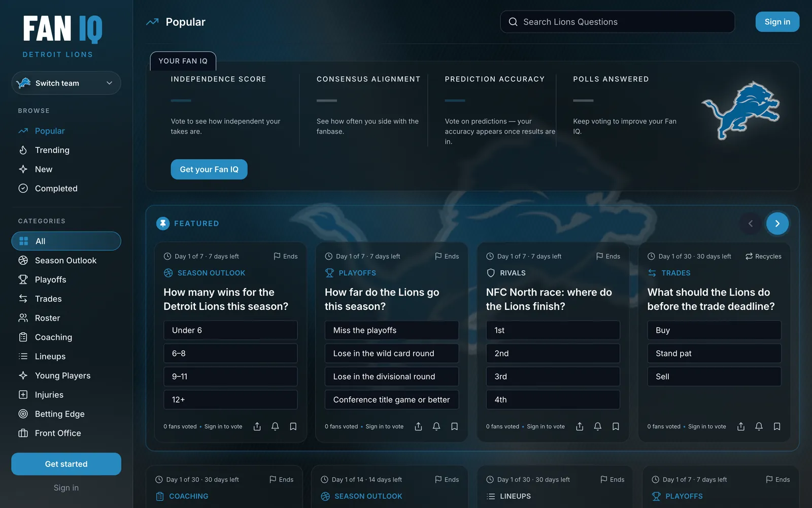Click Sign in at top right
Image resolution: width=812 pixels, height=508 pixels.
point(777,22)
